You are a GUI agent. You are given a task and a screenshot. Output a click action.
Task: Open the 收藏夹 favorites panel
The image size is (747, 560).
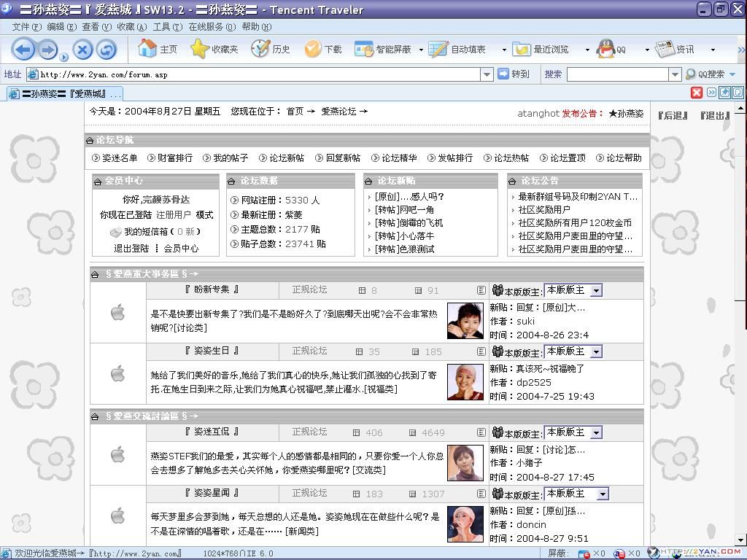[212, 49]
